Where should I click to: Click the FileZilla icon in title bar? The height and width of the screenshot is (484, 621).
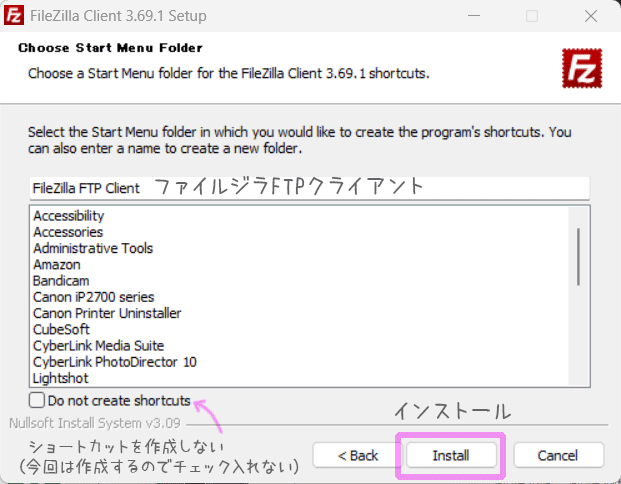tap(14, 16)
